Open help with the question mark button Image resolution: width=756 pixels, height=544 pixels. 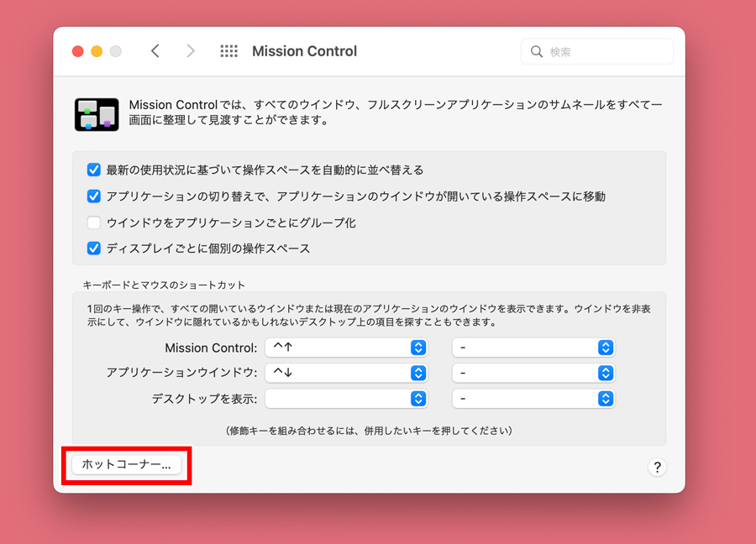click(x=657, y=467)
